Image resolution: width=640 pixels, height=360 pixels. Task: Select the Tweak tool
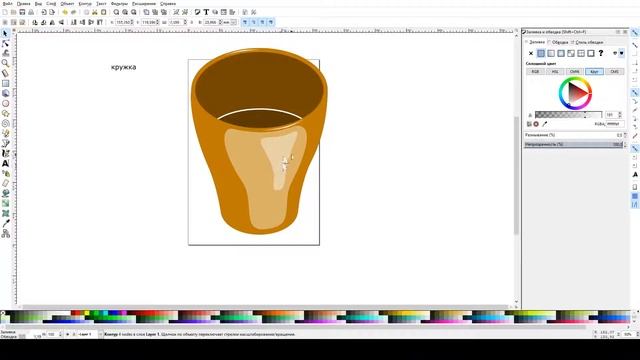point(5,53)
